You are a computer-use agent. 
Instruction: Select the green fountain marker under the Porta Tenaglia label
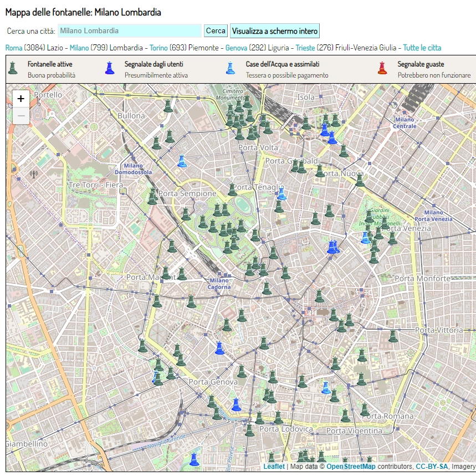click(x=279, y=207)
